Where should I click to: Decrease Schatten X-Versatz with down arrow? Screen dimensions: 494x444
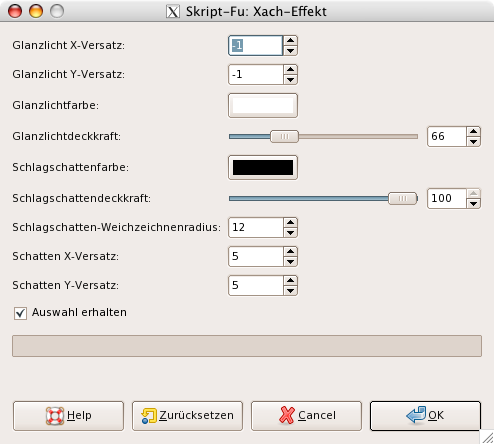(x=290, y=262)
